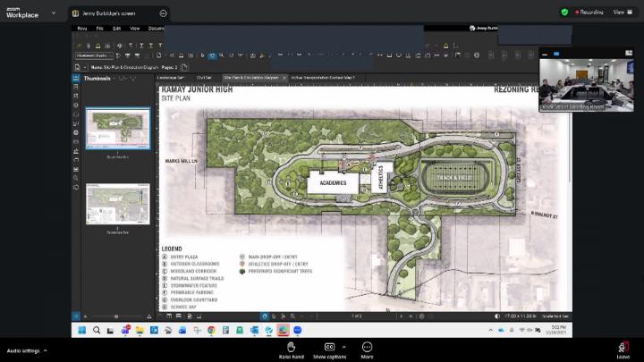
Task: Expand the Zoom Workplace dropdown chevron
Action: point(54,13)
